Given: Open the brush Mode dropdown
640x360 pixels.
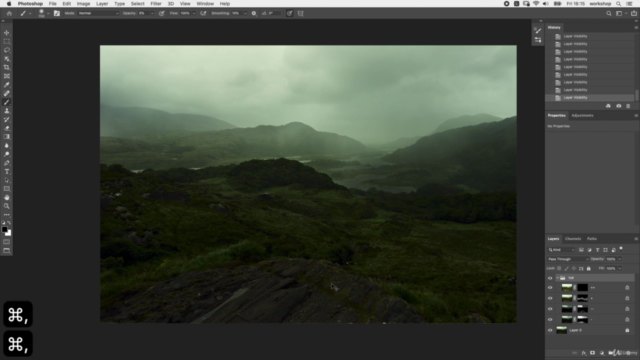Looking at the screenshot, I should click(98, 13).
